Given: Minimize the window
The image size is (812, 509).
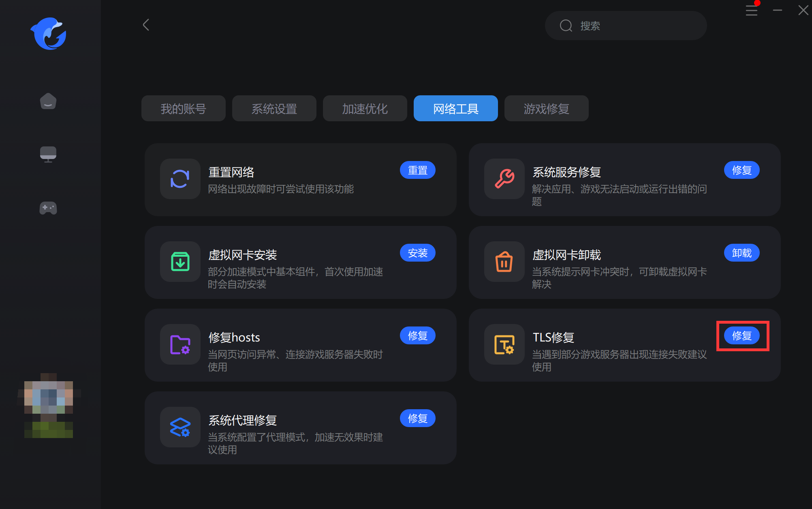Looking at the screenshot, I should (778, 10).
